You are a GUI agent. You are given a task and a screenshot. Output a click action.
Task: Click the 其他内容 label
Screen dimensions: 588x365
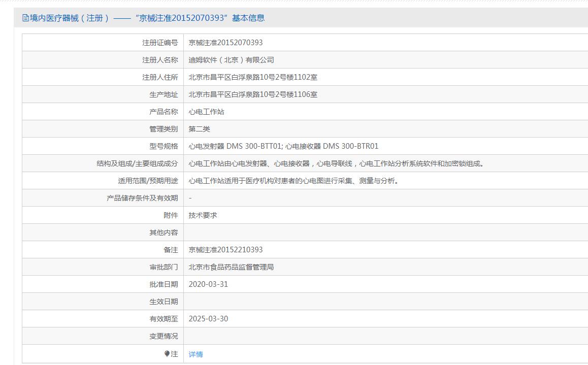164,233
